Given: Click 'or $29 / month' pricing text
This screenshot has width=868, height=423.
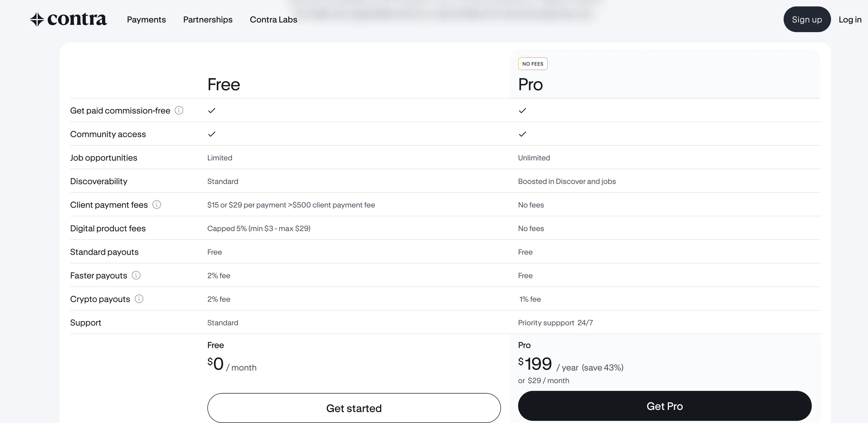Looking at the screenshot, I should point(544,380).
